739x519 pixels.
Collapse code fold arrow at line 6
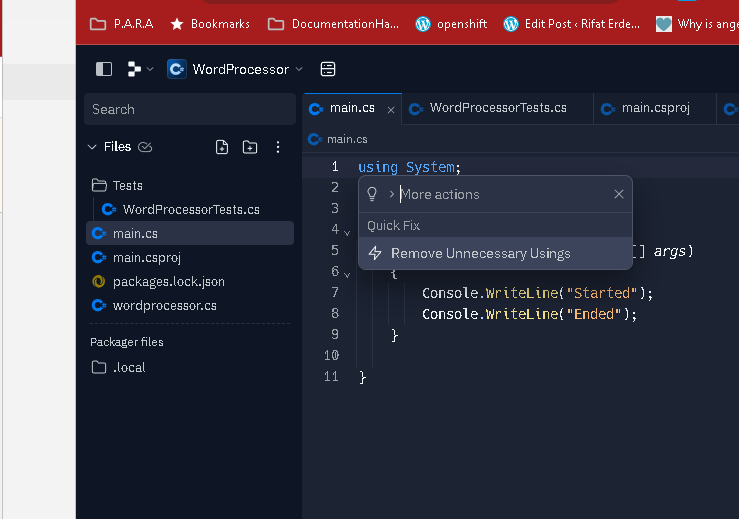(347, 275)
